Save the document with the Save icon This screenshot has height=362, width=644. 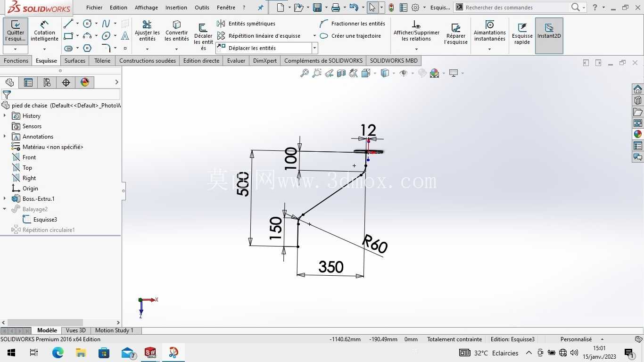point(317,8)
